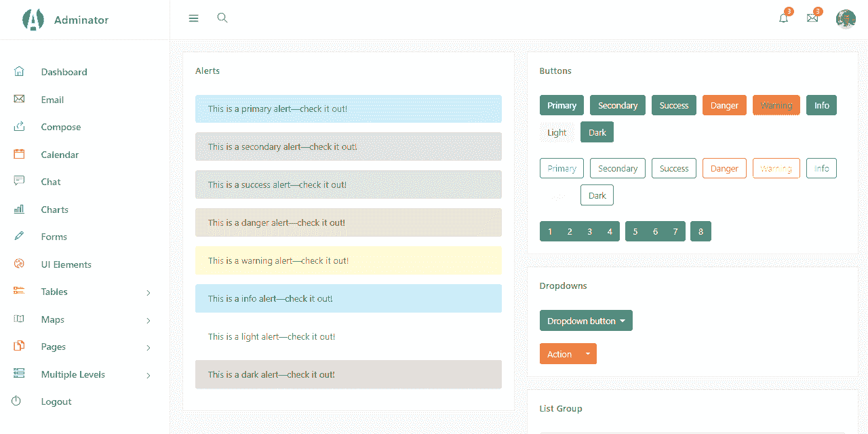Click the Email envelope icon in sidebar

(x=19, y=99)
